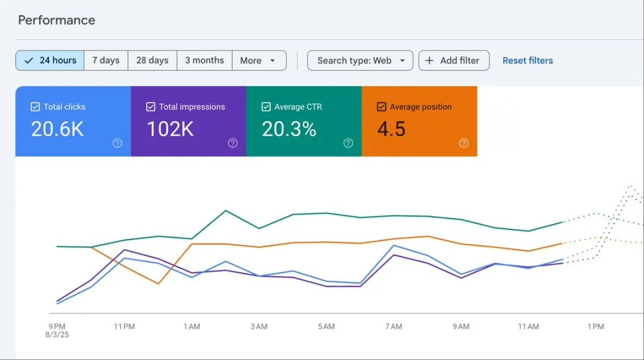Image resolution: width=644 pixels, height=360 pixels.
Task: Click the 7 AM peak on clicks line
Action: click(x=394, y=245)
